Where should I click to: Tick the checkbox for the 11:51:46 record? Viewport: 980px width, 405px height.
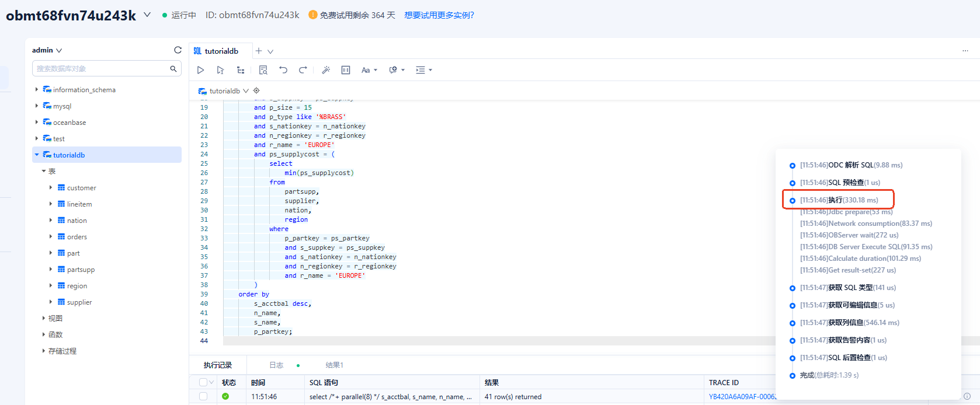click(203, 396)
